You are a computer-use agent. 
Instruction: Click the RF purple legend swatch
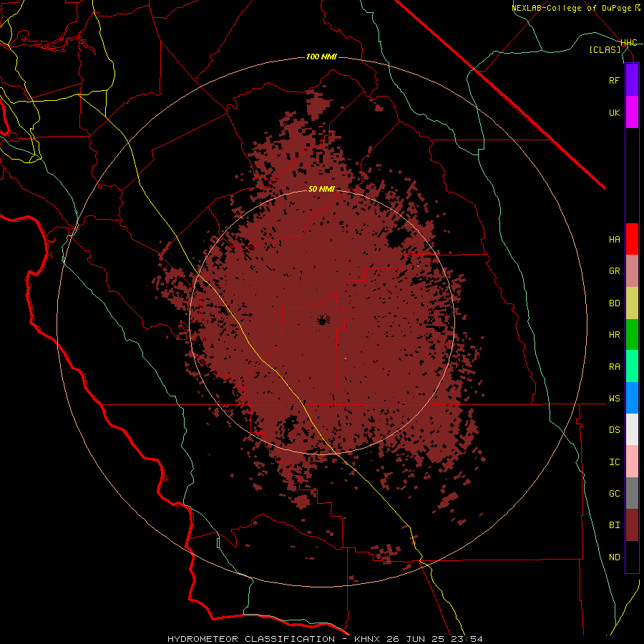click(x=632, y=80)
